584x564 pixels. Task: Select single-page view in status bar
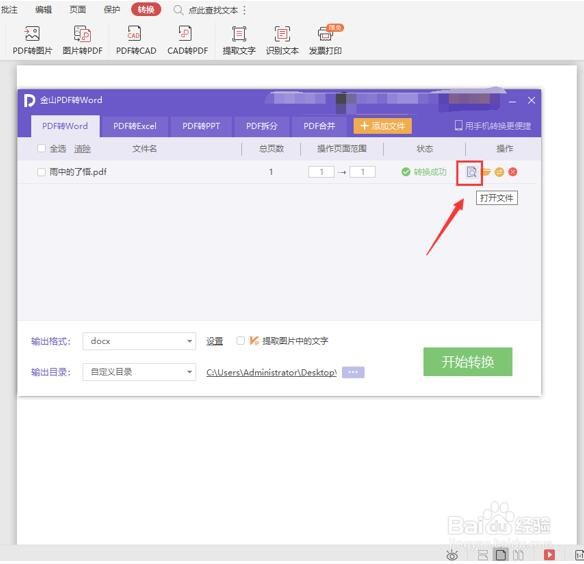click(x=501, y=555)
